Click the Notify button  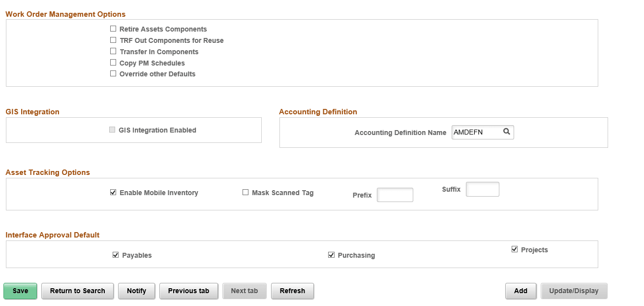pyautogui.click(x=136, y=291)
